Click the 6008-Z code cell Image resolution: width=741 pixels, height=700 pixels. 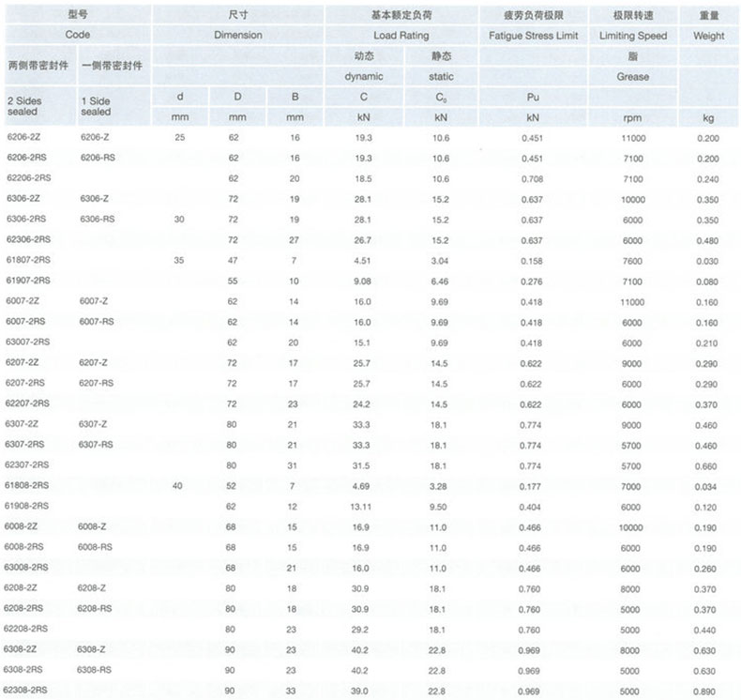coord(95,526)
